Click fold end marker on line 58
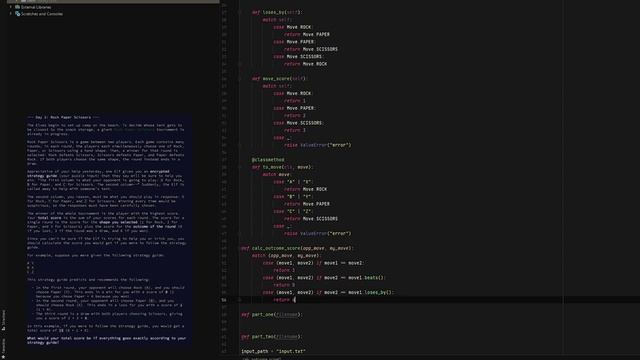640x360 pixels. coord(240,300)
